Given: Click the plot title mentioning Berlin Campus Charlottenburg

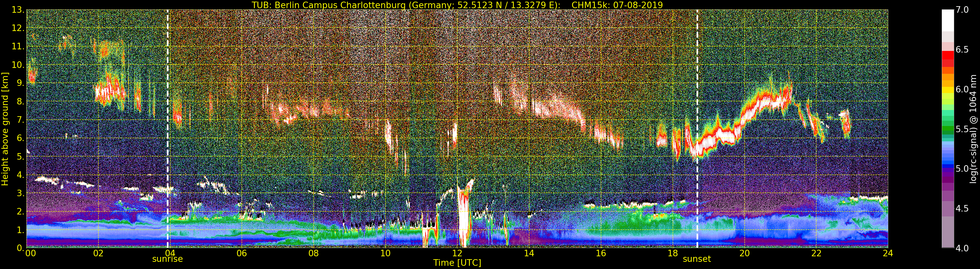Looking at the screenshot, I should coord(457,5).
